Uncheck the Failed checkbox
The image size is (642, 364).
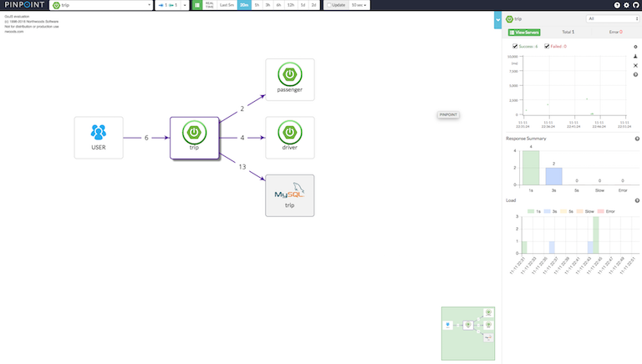[x=547, y=47]
